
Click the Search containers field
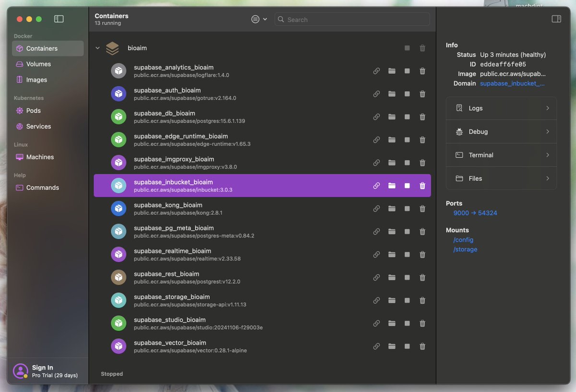pos(352,19)
